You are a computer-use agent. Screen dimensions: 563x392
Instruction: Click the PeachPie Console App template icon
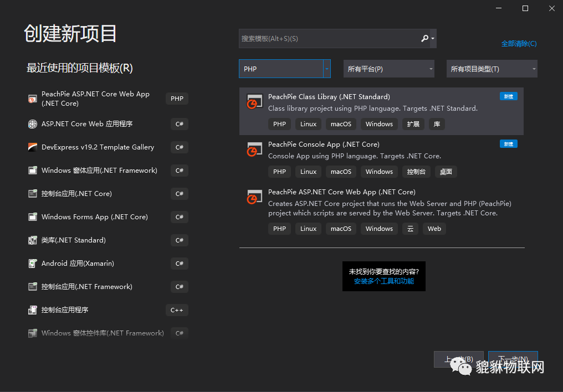[x=254, y=149]
